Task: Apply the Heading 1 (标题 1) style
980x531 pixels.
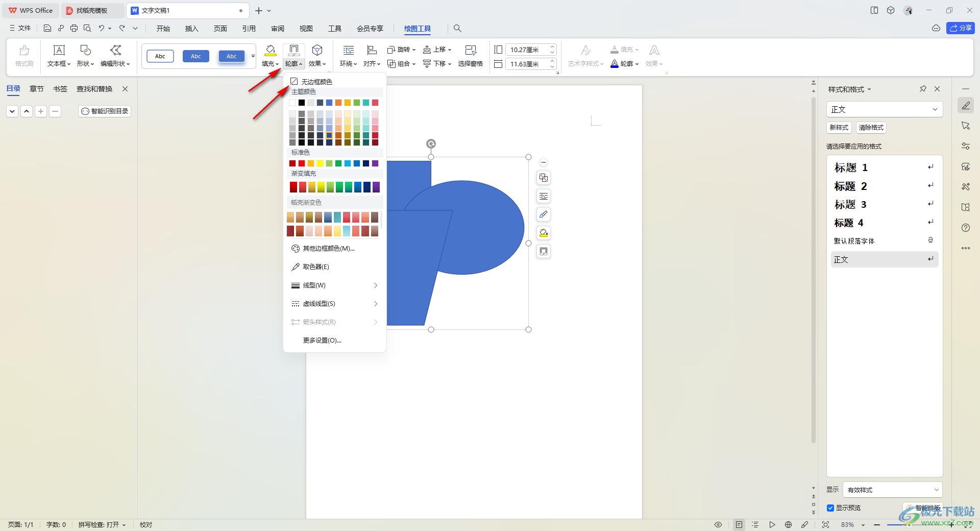Action: point(885,167)
